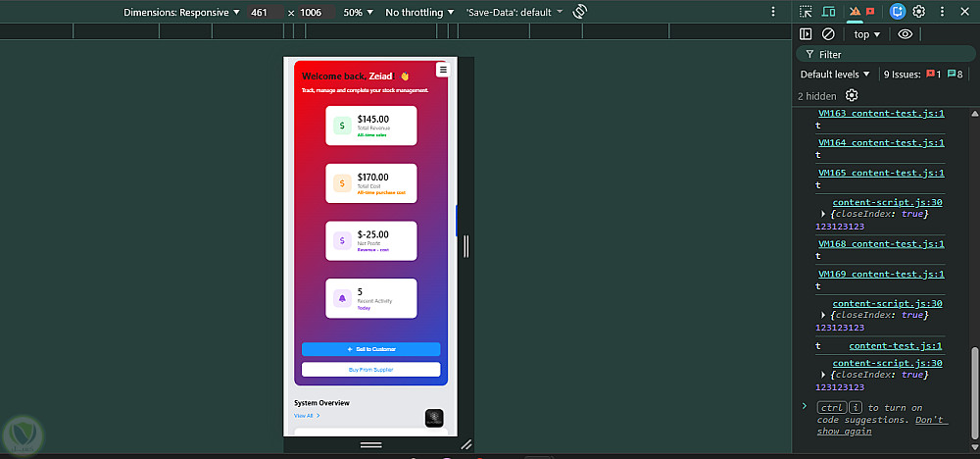This screenshot has width=980, height=459.
Task: Click the blue info issue count icon
Action: tap(952, 74)
